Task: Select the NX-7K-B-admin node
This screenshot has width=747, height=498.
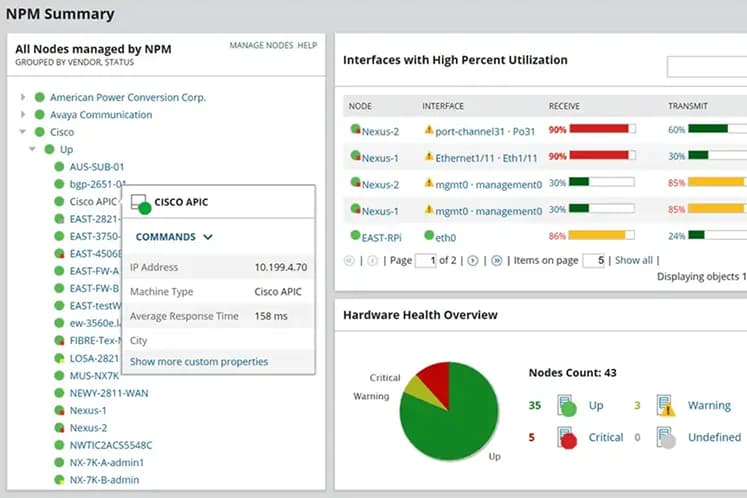Action: pyautogui.click(x=104, y=480)
